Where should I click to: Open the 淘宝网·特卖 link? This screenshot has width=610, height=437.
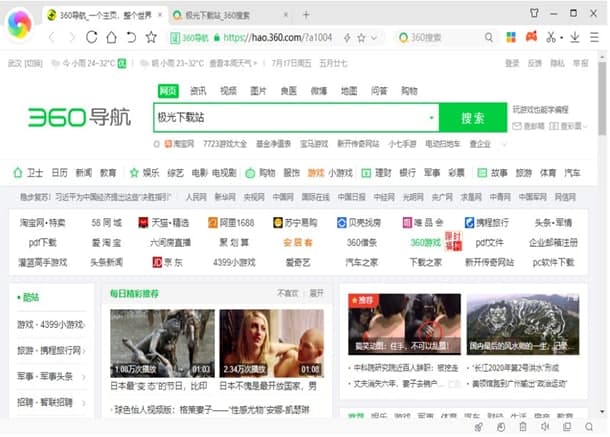click(x=42, y=222)
